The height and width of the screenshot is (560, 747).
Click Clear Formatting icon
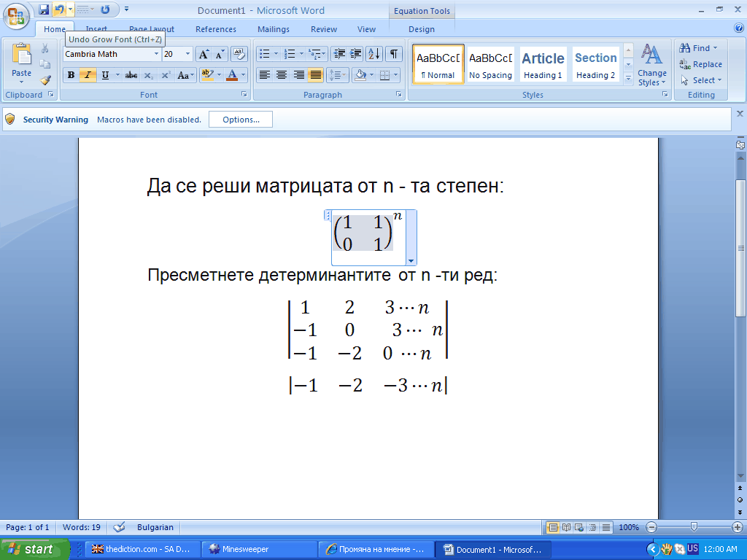point(239,54)
